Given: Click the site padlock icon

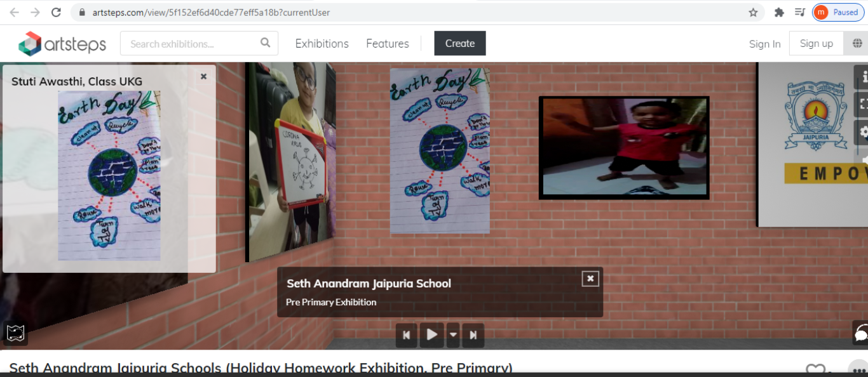Looking at the screenshot, I should (x=81, y=12).
